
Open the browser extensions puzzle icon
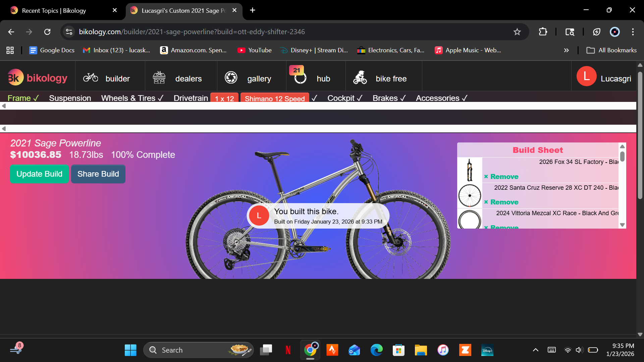tap(543, 32)
